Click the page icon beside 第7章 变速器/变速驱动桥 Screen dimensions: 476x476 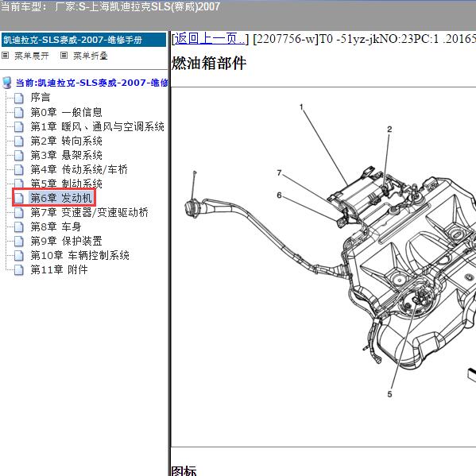click(x=19, y=212)
